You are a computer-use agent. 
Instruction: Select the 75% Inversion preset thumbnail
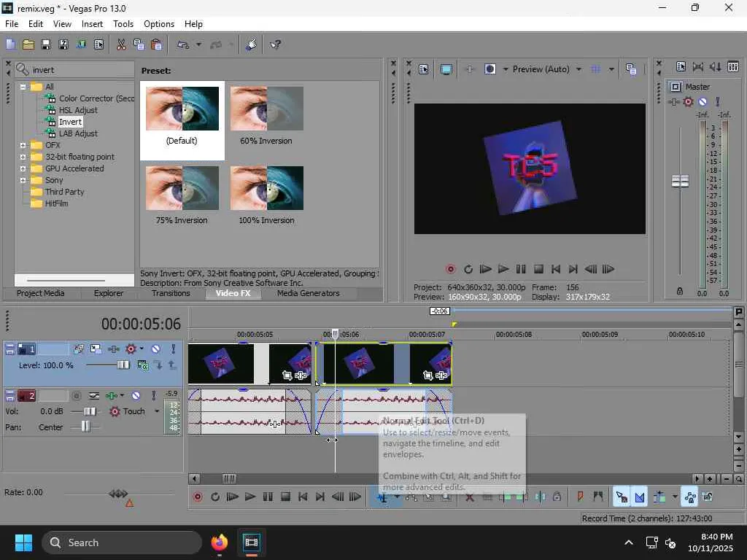(182, 188)
